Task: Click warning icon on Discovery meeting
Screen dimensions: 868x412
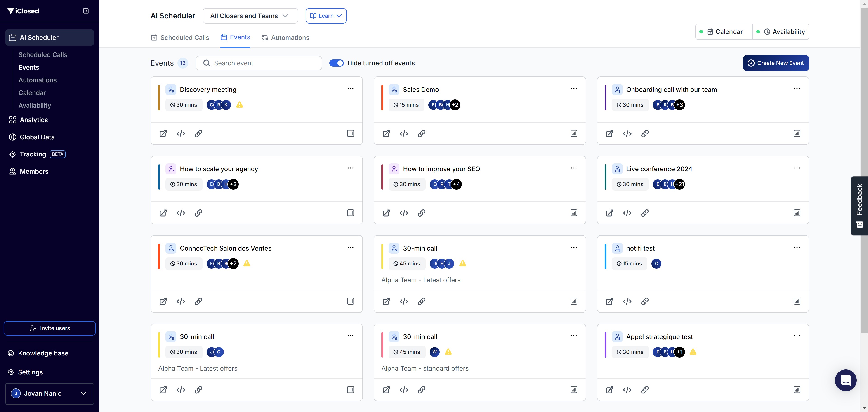Action: 240,105
